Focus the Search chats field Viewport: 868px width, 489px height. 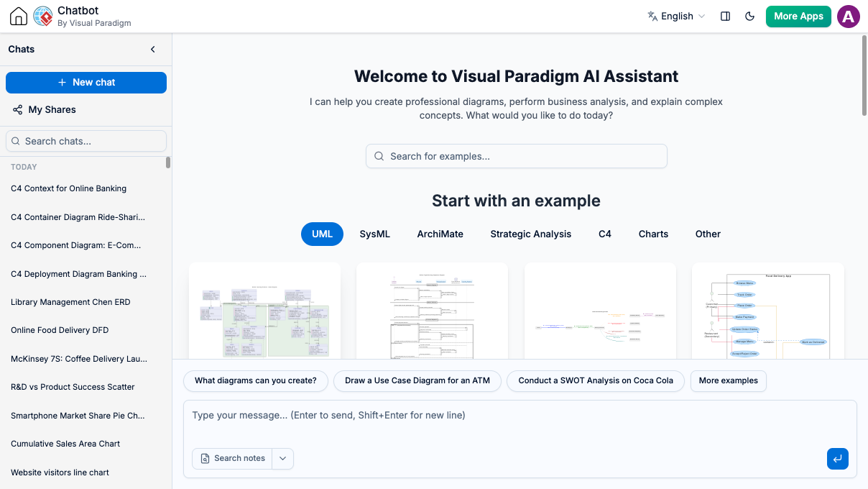click(86, 141)
